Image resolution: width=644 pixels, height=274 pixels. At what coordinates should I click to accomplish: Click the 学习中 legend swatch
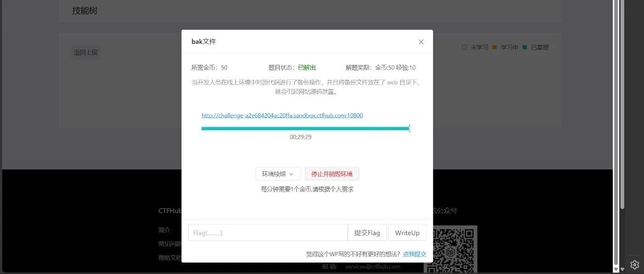pyautogui.click(x=495, y=47)
